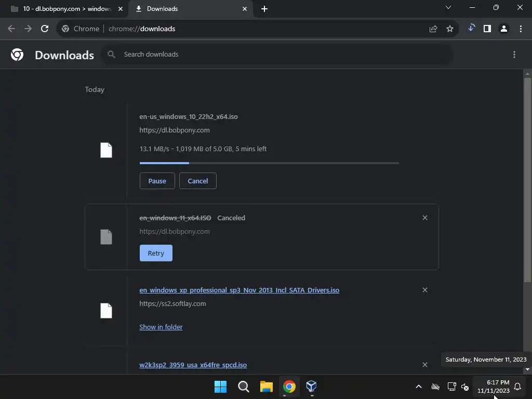Close the Downloads tab
The width and height of the screenshot is (532, 399).
(x=245, y=9)
